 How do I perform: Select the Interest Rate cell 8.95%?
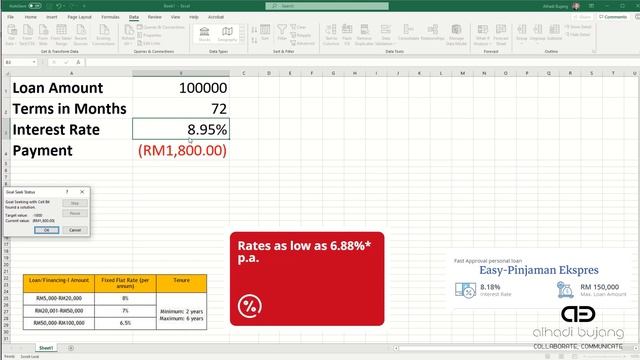click(x=181, y=129)
